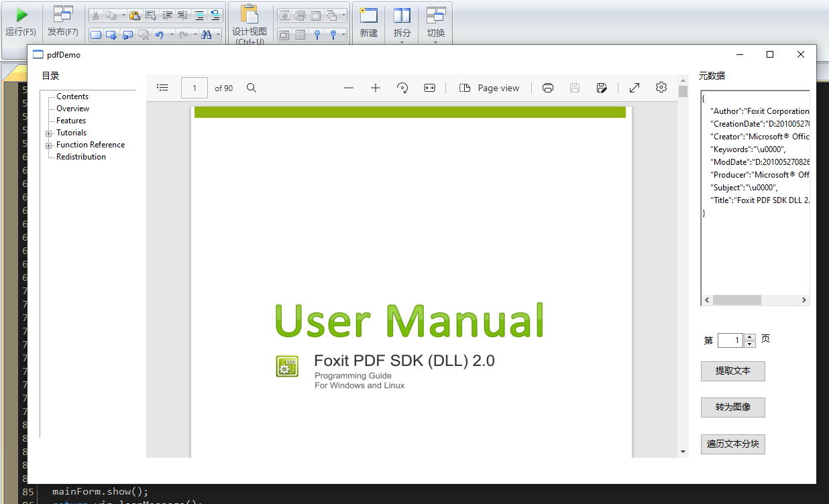Click the page number spinner down arrow
Image resolution: width=829 pixels, height=504 pixels.
point(751,344)
